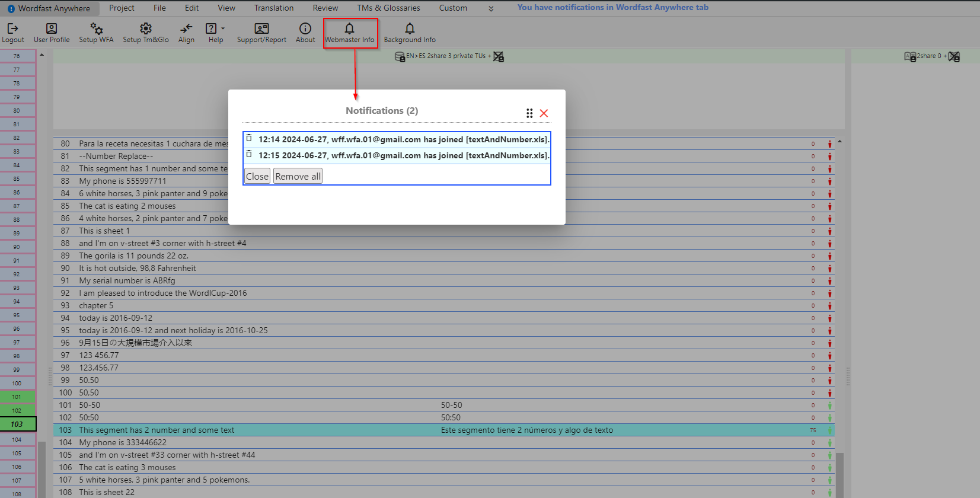Click source 'chapter 5' on row 93
The width and height of the screenshot is (980, 498).
coord(96,305)
